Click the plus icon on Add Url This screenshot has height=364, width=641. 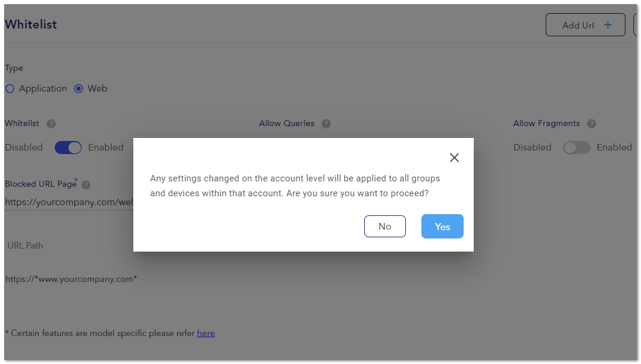(x=608, y=25)
